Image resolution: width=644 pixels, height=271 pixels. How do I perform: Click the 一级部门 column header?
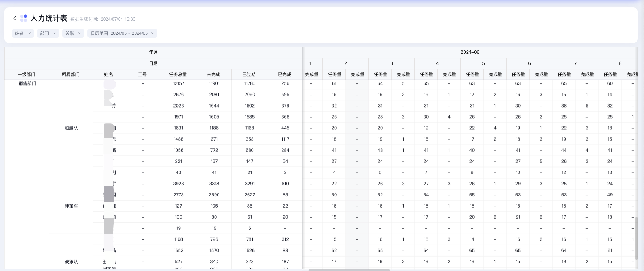click(27, 75)
